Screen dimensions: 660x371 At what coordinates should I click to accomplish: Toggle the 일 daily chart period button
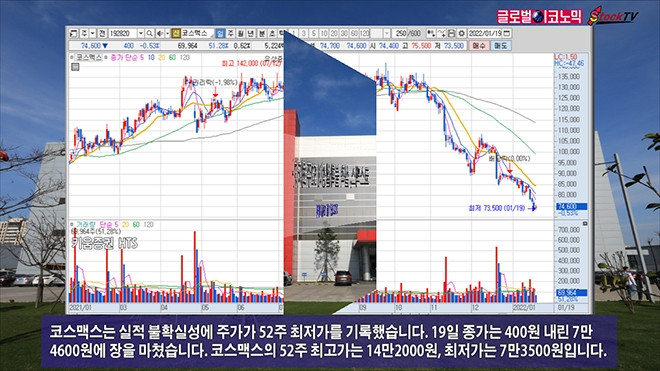[221, 34]
